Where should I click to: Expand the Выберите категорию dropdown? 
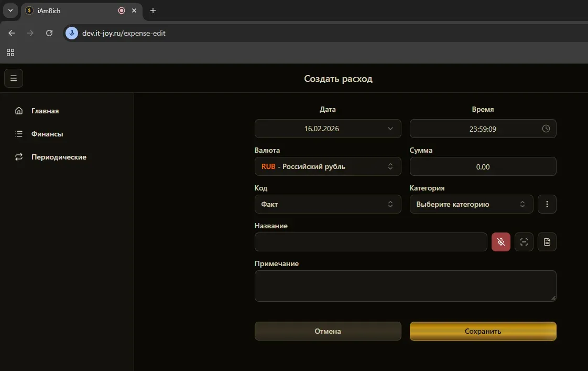tap(471, 204)
